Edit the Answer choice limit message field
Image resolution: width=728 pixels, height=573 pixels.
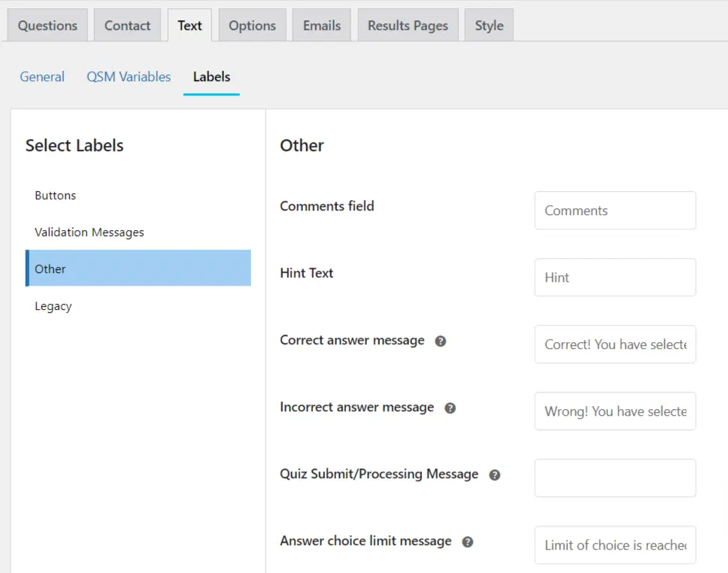[x=615, y=545]
